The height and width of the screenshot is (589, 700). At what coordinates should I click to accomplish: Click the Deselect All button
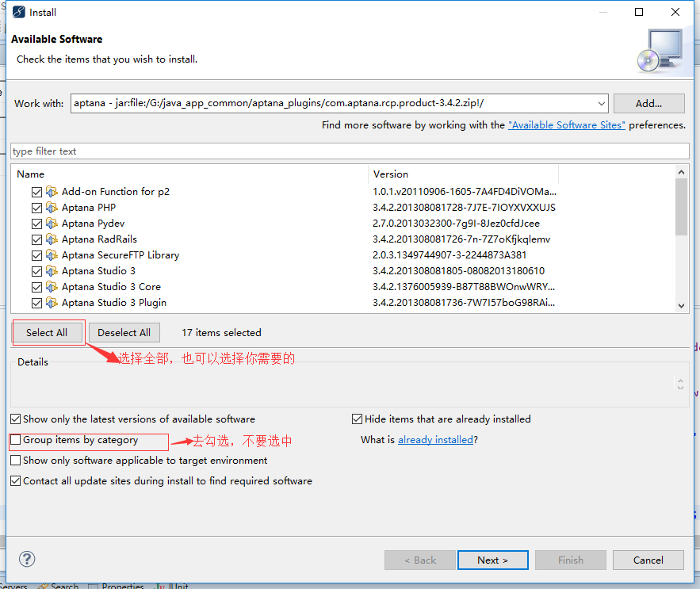(x=124, y=333)
